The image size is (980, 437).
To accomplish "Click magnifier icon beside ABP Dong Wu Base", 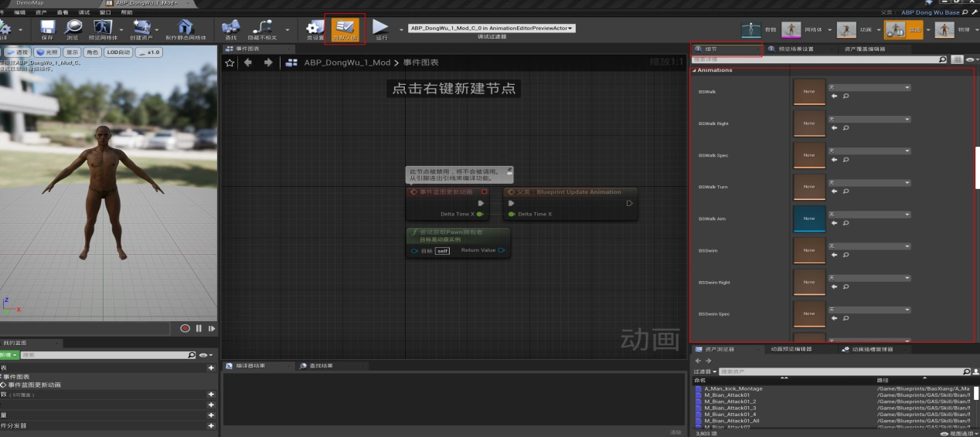I will (965, 12).
